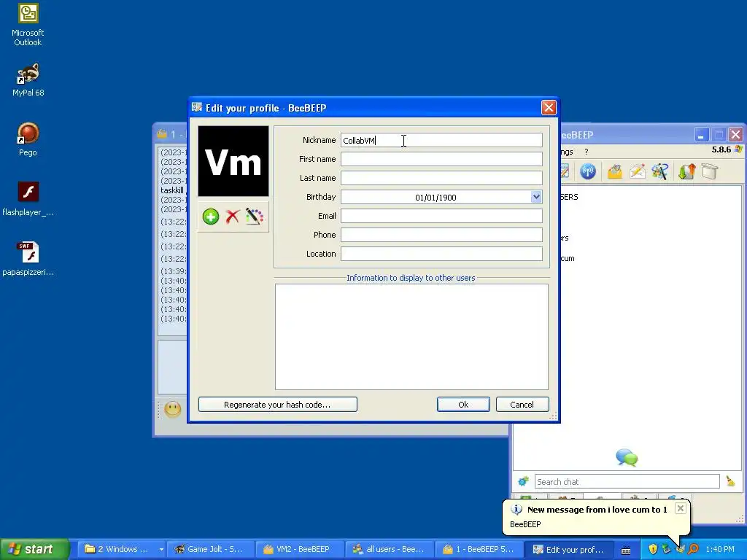747x560 pixels.
Task: Click the white box icon in BeeBEEP toolbar
Action: coord(709,171)
